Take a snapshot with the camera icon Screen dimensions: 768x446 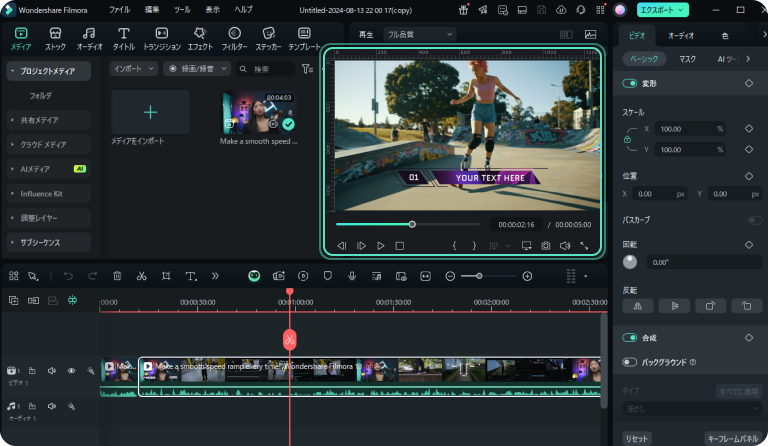coord(546,246)
